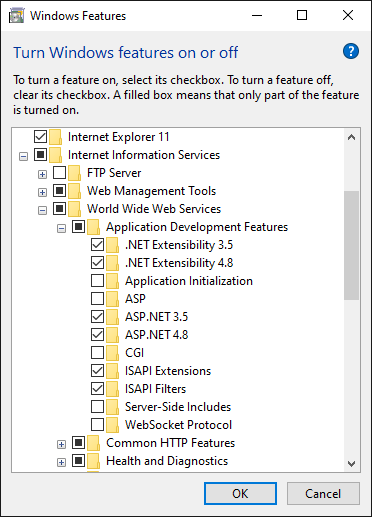
Task: Collapse the Application Development Features node
Action: click(61, 228)
